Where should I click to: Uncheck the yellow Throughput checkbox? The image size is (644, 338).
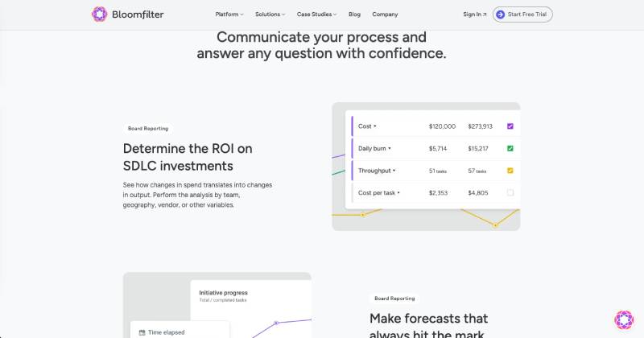[x=510, y=171]
